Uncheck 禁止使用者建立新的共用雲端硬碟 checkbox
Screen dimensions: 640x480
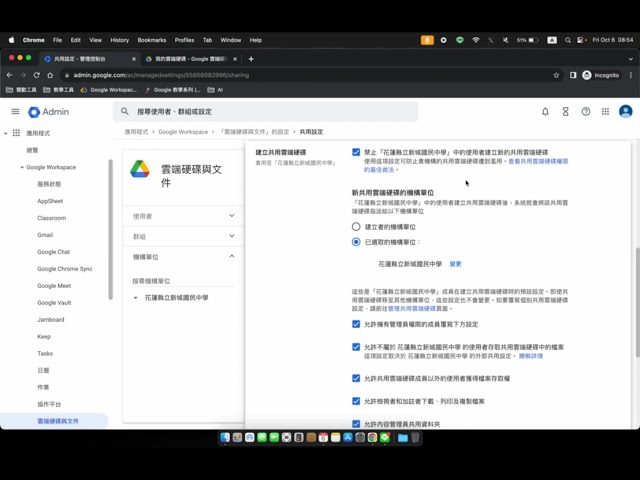(x=356, y=152)
